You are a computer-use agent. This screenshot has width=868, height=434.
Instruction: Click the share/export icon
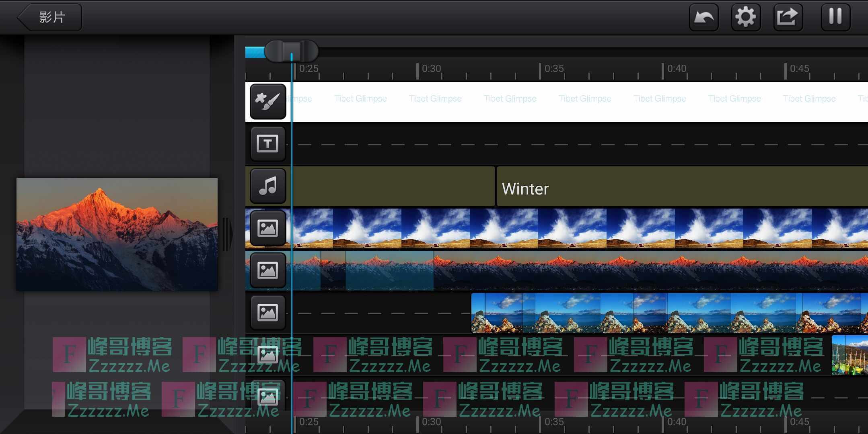pos(788,17)
